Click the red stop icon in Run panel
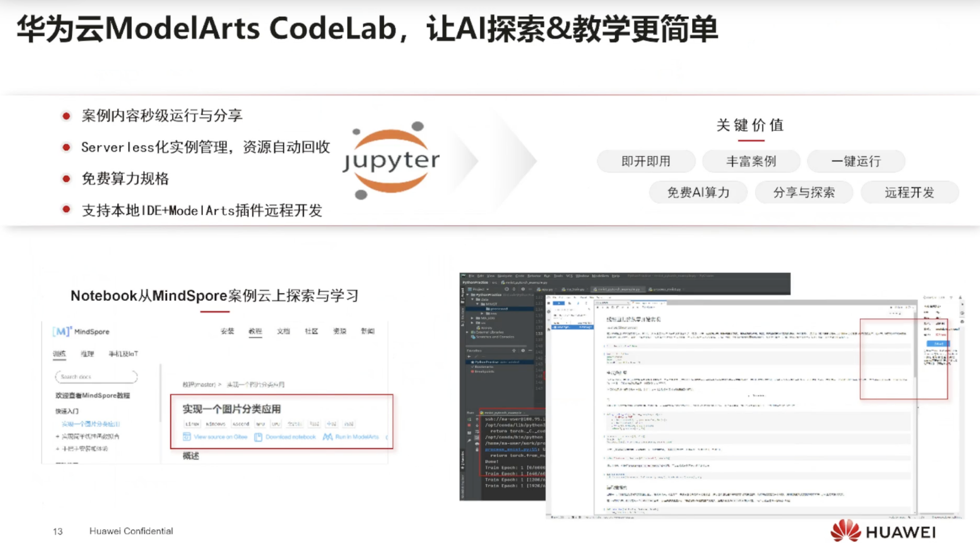 coord(469,425)
